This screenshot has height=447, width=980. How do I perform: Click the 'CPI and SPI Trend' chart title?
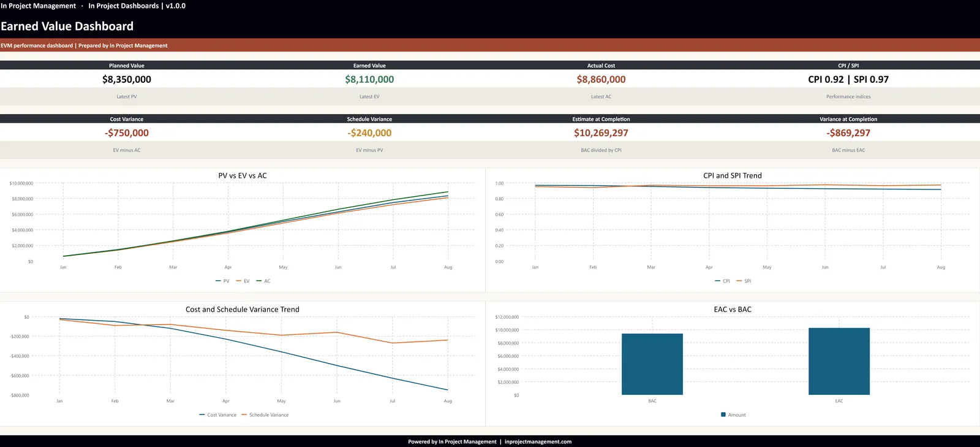point(733,175)
